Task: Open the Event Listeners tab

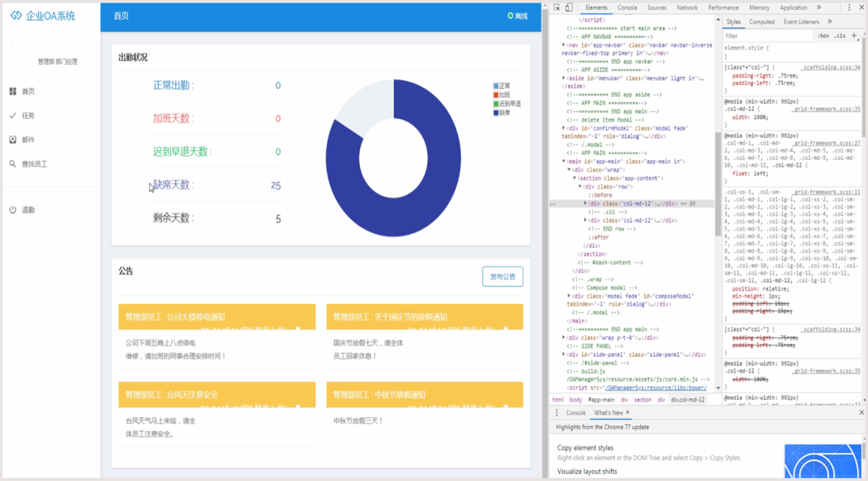Action: pos(801,22)
